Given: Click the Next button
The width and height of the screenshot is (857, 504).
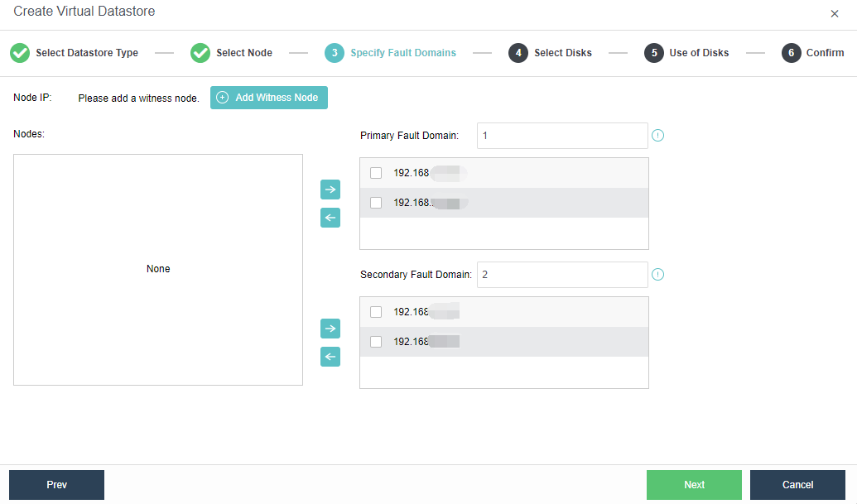Looking at the screenshot, I should 694,484.
